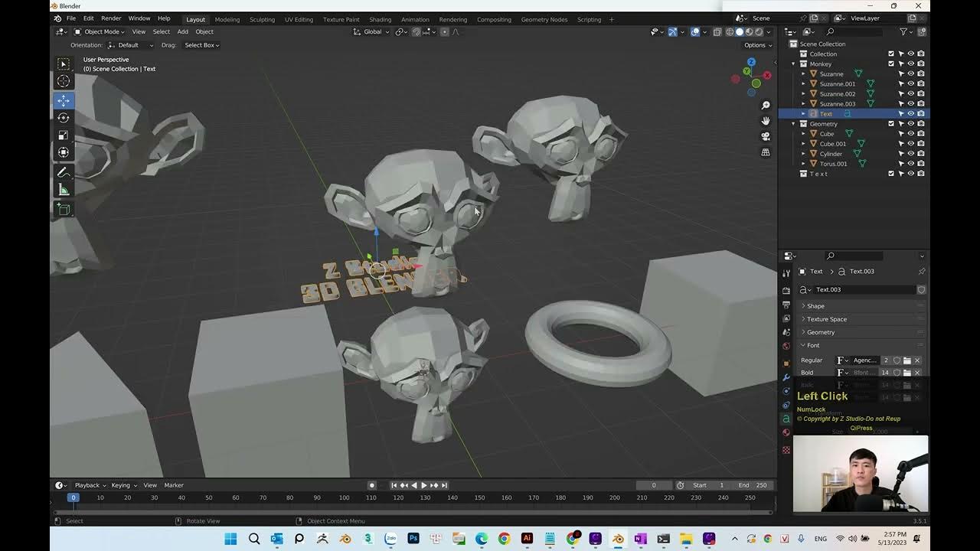Select the Transform tool
This screenshot has width=980, height=551.
point(64,152)
